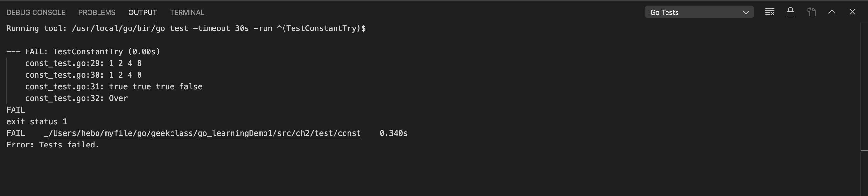This screenshot has width=868, height=196.
Task: Click the const_test.go:29 output line
Action: (84, 63)
